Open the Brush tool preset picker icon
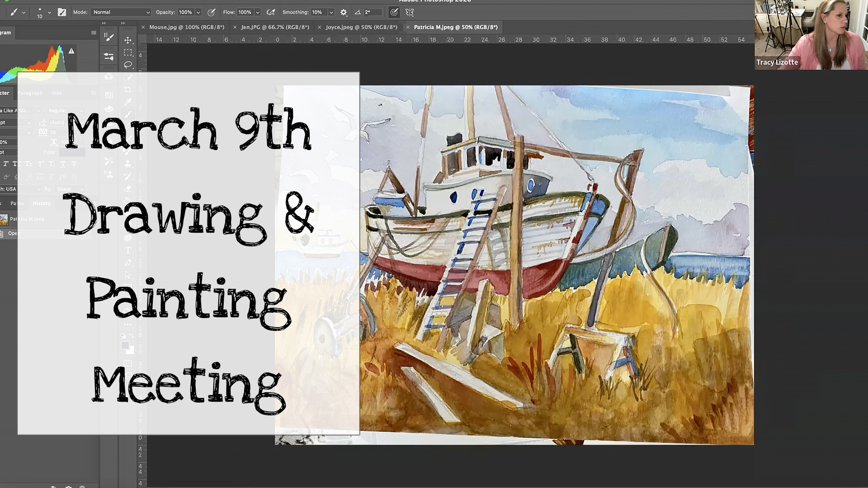 (14, 12)
